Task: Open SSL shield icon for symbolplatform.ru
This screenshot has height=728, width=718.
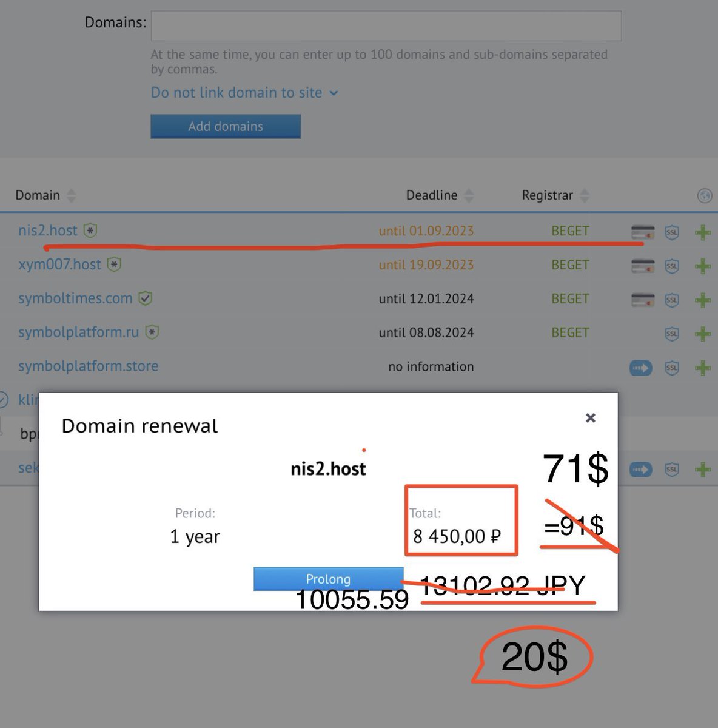Action: click(672, 334)
